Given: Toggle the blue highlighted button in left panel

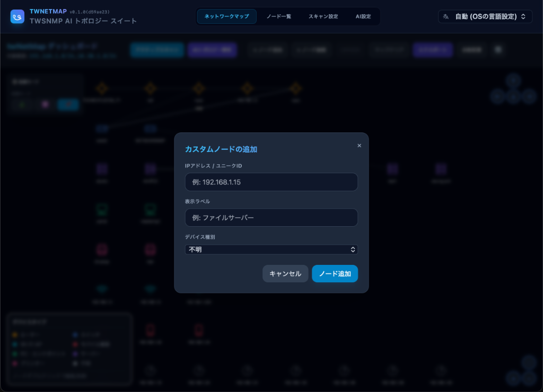Looking at the screenshot, I should point(68,104).
